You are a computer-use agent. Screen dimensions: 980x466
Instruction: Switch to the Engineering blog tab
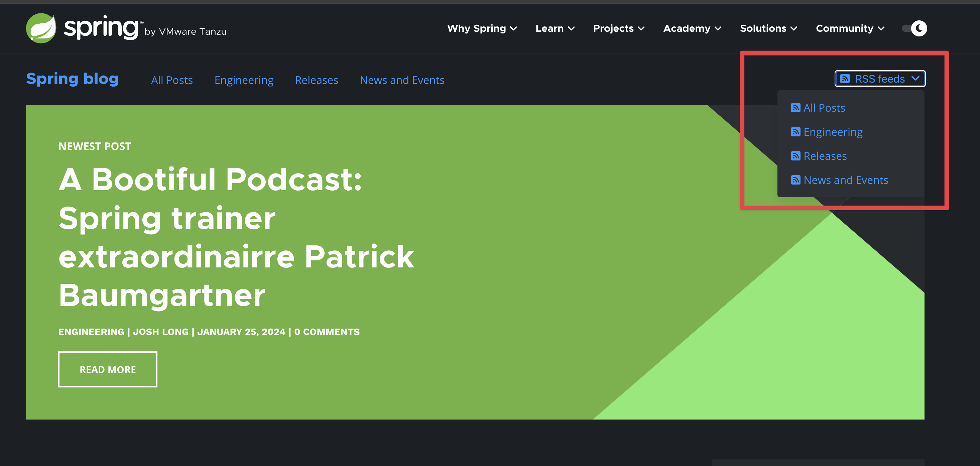pos(244,80)
